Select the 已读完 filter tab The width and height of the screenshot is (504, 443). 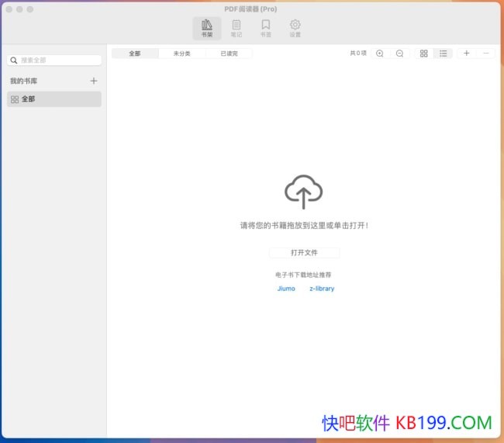229,54
